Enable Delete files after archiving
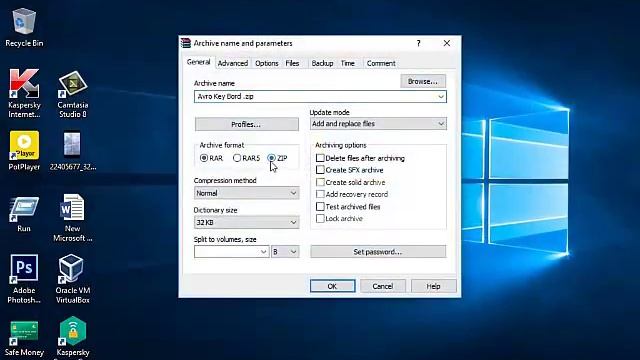 point(320,158)
